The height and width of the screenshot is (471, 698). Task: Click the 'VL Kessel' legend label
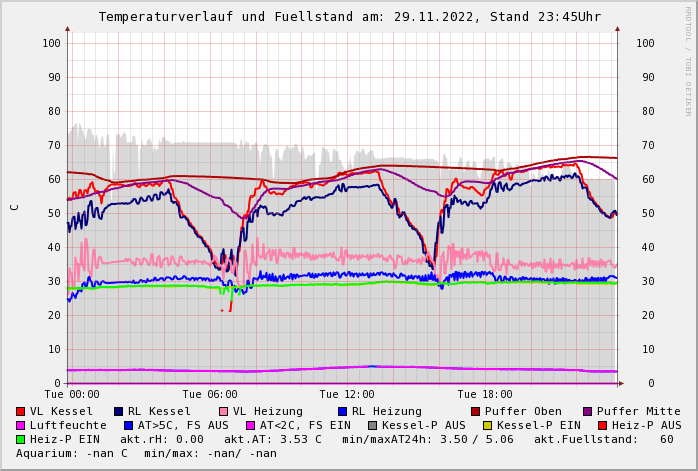61,411
